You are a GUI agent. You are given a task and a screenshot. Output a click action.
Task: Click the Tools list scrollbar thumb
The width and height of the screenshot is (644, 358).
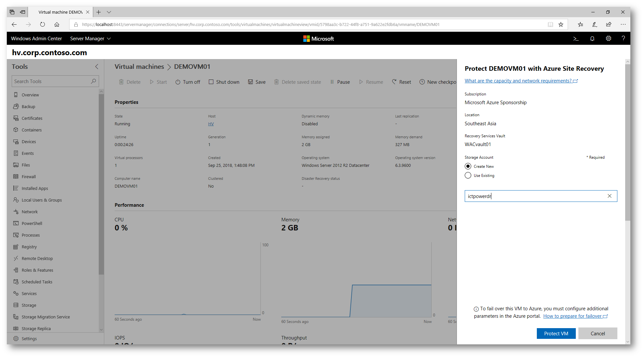(101, 184)
